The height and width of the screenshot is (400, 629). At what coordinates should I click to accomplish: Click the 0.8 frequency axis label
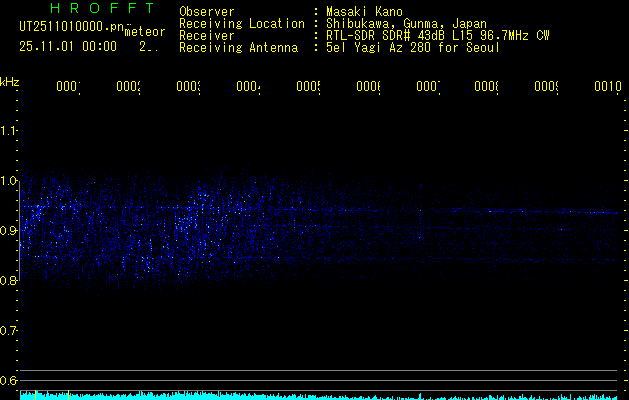(x=8, y=280)
